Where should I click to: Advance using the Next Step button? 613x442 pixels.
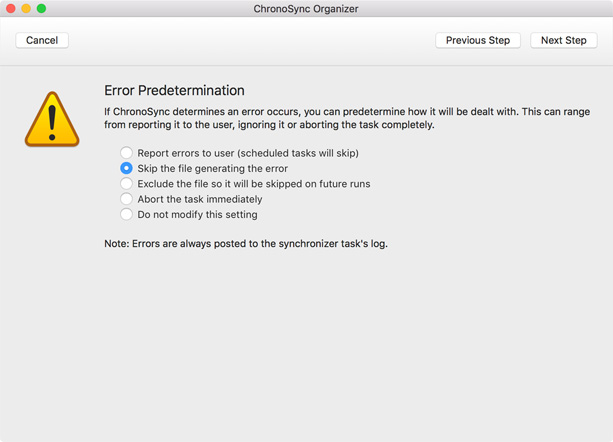click(x=563, y=40)
